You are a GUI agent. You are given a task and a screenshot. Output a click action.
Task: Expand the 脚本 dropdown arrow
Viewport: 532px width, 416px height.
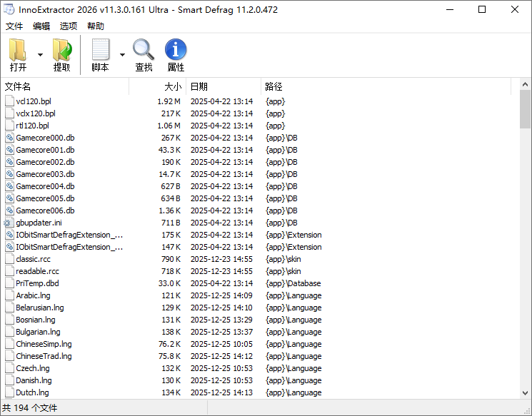click(123, 55)
